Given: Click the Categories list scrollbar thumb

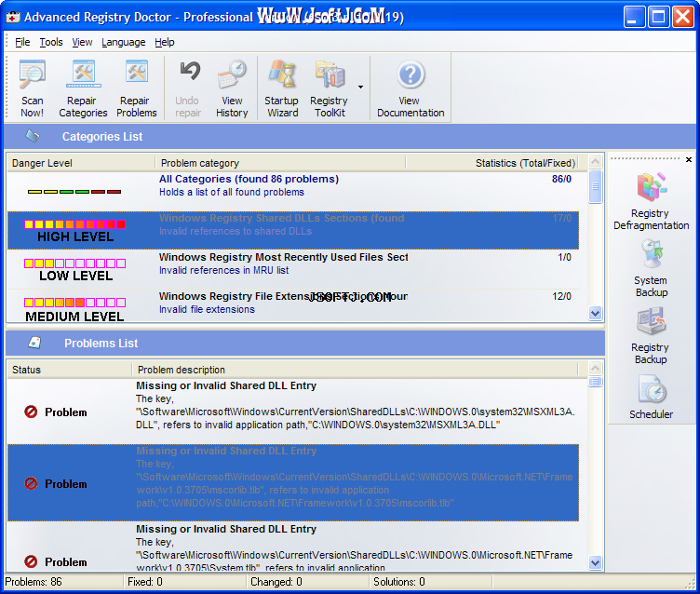Looking at the screenshot, I should (x=595, y=186).
